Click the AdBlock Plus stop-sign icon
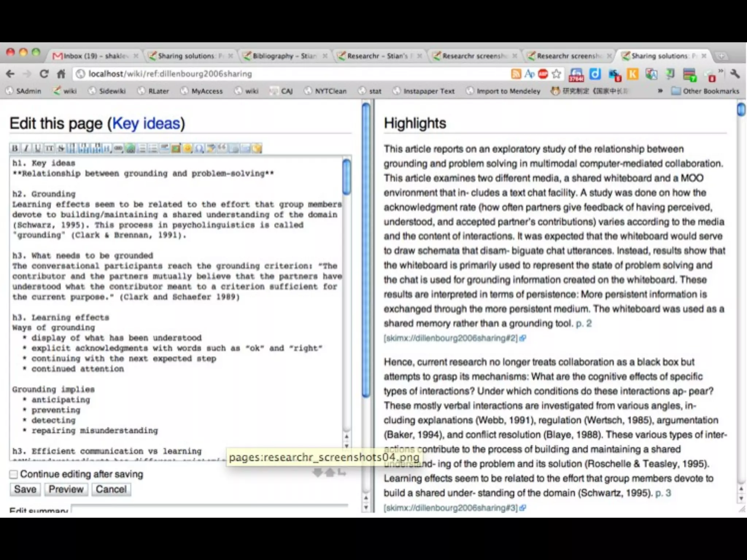The width and height of the screenshot is (747, 560). (543, 74)
